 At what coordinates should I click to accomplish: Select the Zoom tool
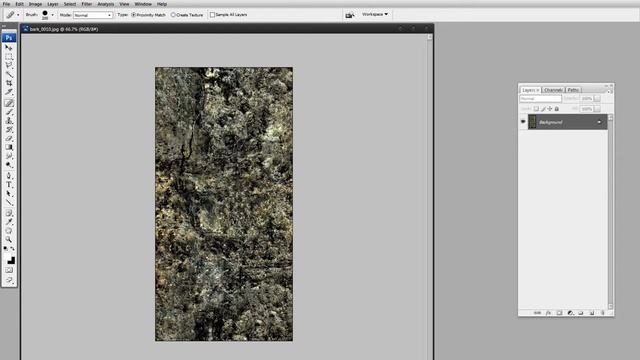coord(9,240)
